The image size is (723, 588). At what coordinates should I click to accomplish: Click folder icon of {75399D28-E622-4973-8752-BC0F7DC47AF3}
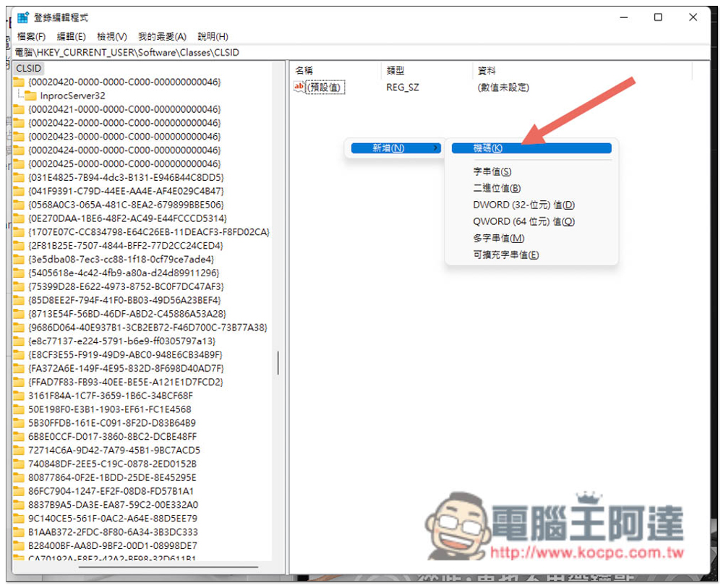[x=19, y=286]
